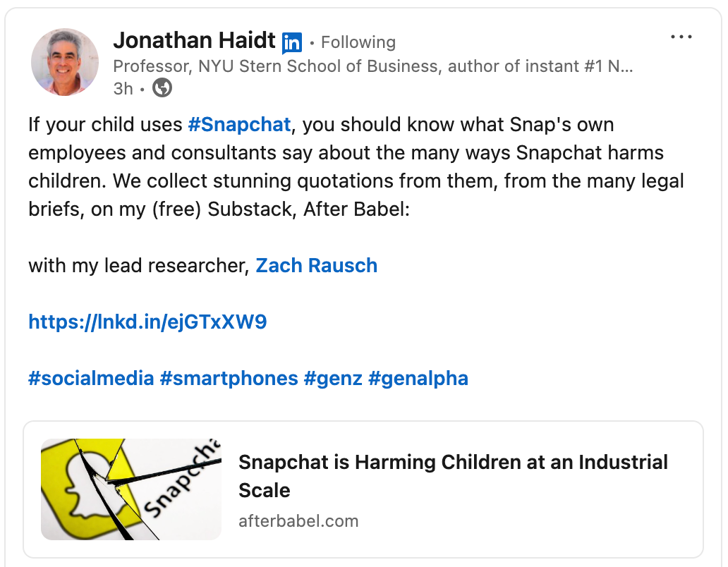The height and width of the screenshot is (567, 728).
Task: Click the post body text paragraph
Action: [x=356, y=166]
